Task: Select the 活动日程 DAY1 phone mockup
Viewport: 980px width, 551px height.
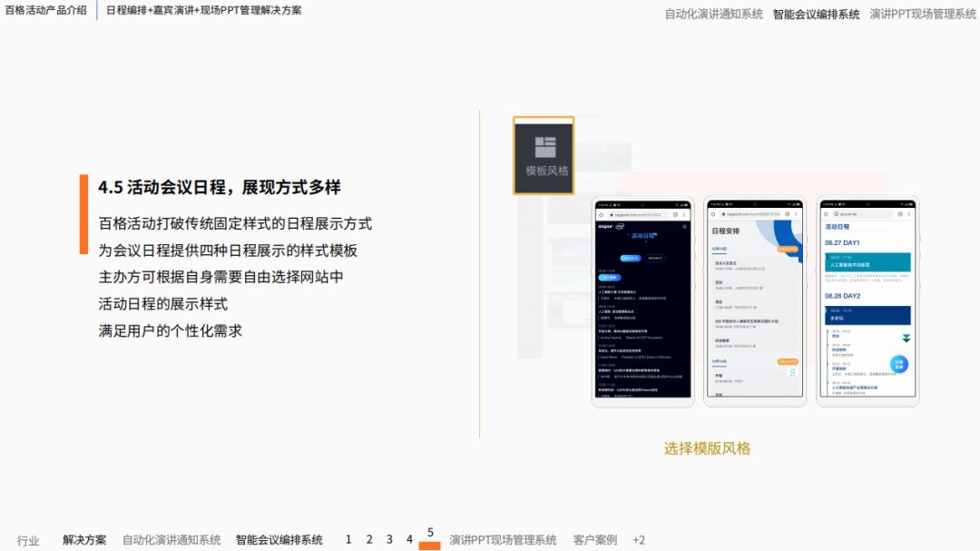Action: pos(867,302)
